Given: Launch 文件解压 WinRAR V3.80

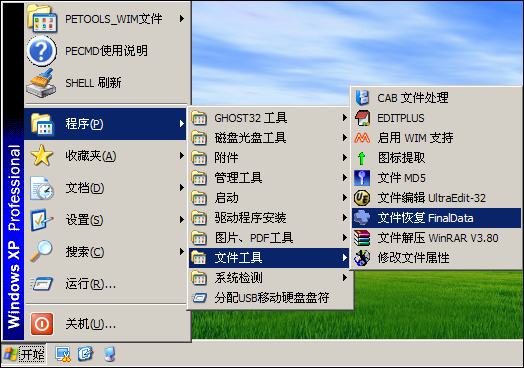Looking at the screenshot, I should 436,238.
